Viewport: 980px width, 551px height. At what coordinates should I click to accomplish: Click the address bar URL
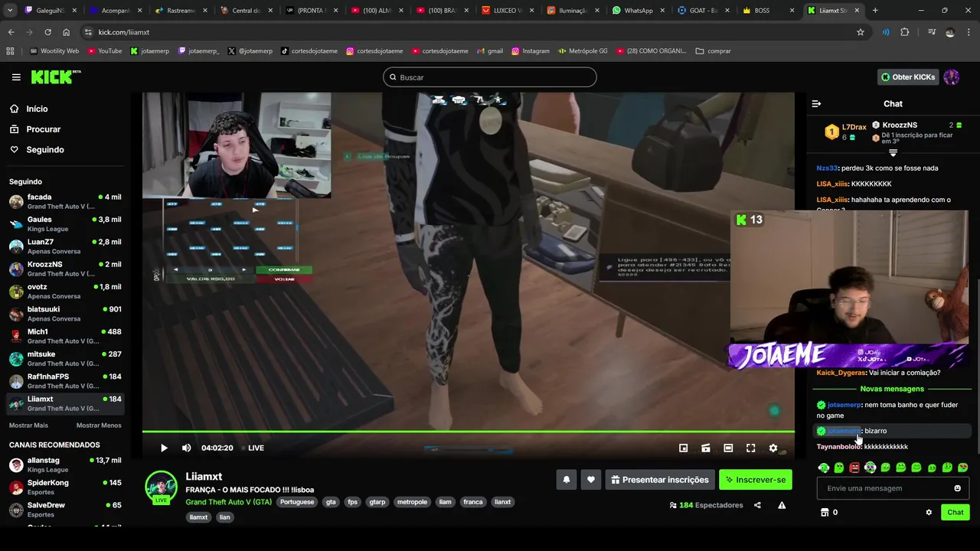(124, 32)
